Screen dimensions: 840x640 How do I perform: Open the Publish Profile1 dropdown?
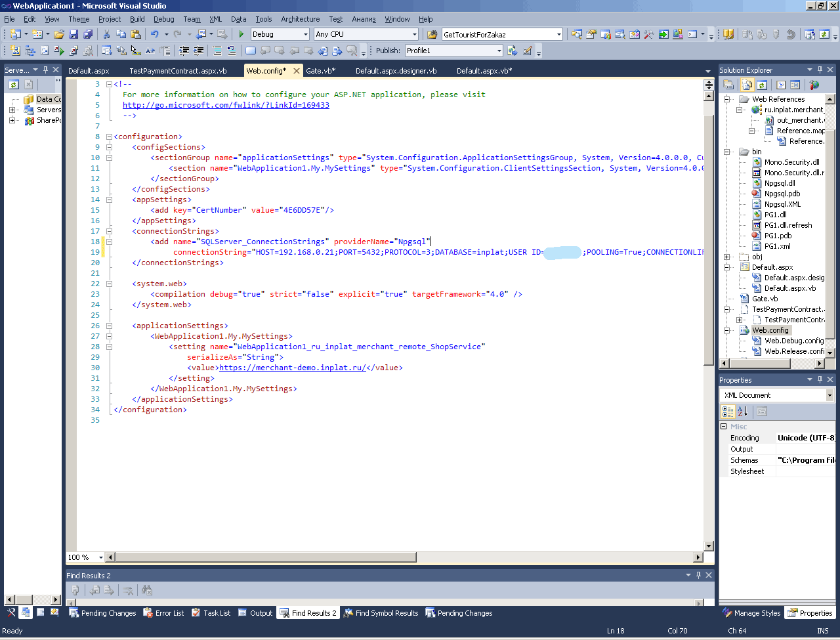(x=499, y=51)
